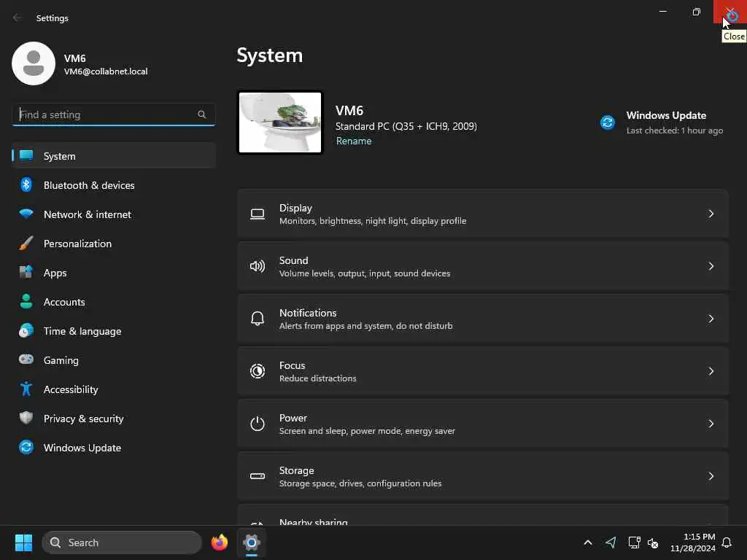Screen dimensions: 747x560
Task: Open the network tray icon
Action: 634,542
